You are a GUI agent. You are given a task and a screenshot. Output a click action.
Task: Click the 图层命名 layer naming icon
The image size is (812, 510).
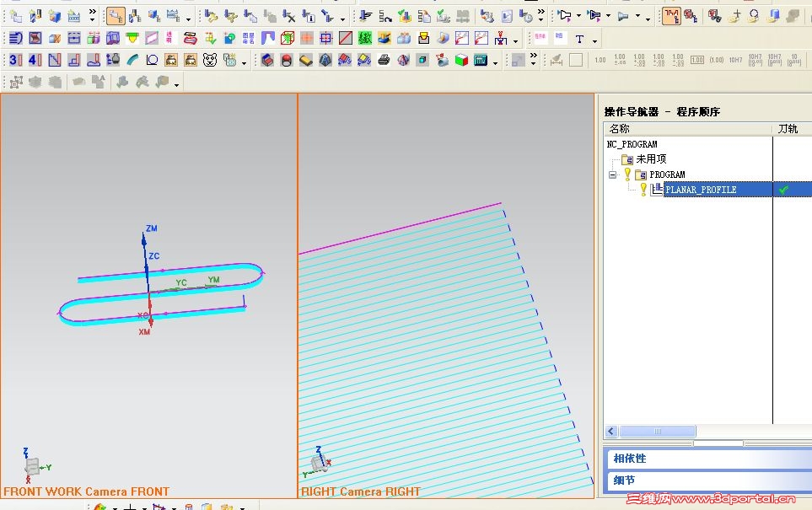point(249,38)
